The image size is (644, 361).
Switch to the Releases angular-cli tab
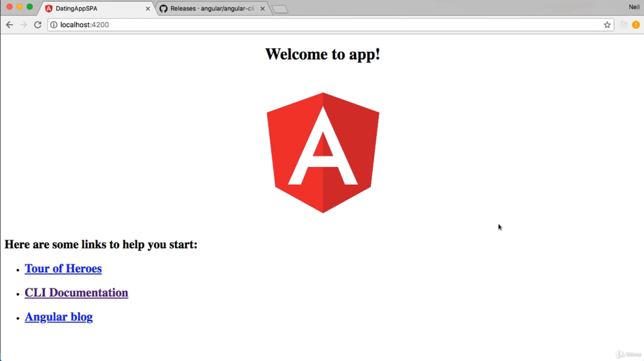click(x=213, y=8)
